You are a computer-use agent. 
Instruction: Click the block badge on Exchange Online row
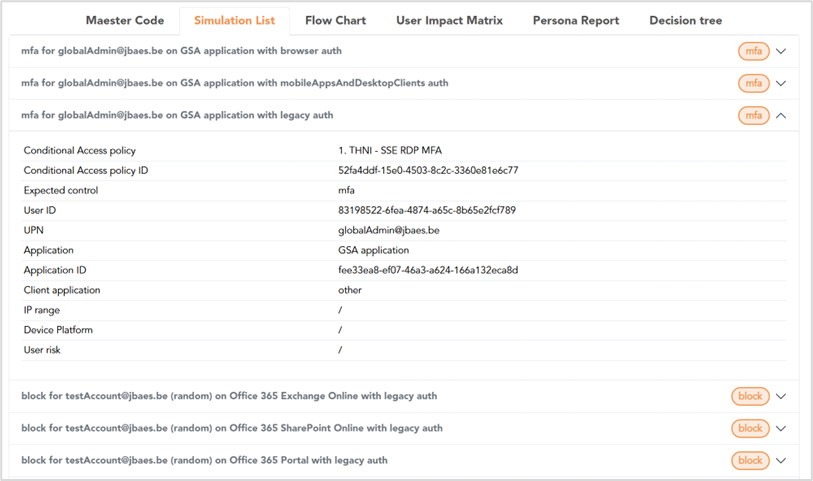[750, 397]
